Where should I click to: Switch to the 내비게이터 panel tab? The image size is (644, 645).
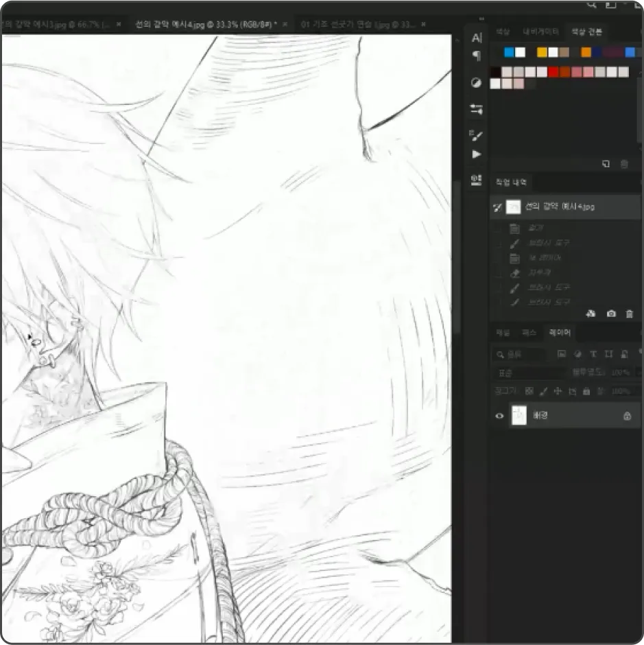[x=540, y=32]
